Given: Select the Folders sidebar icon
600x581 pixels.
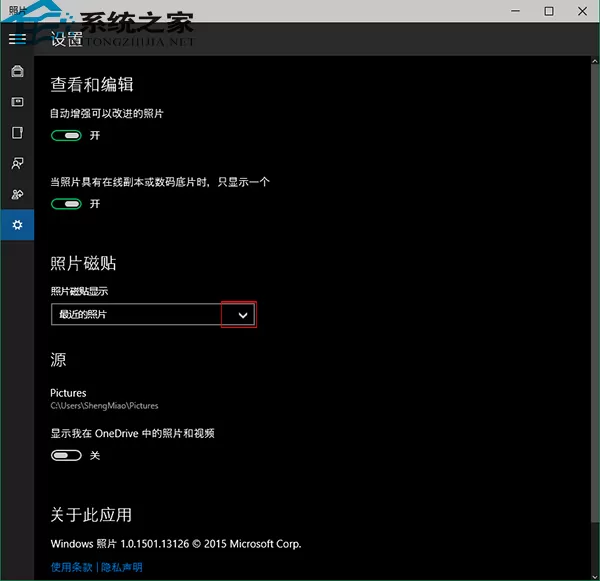Looking at the screenshot, I should tap(17, 133).
